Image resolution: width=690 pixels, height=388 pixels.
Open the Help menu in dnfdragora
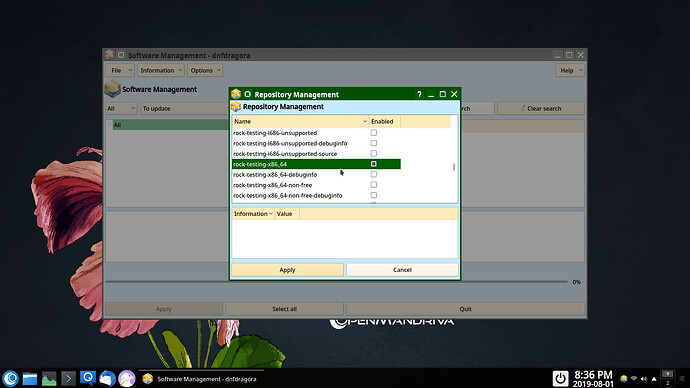click(570, 70)
